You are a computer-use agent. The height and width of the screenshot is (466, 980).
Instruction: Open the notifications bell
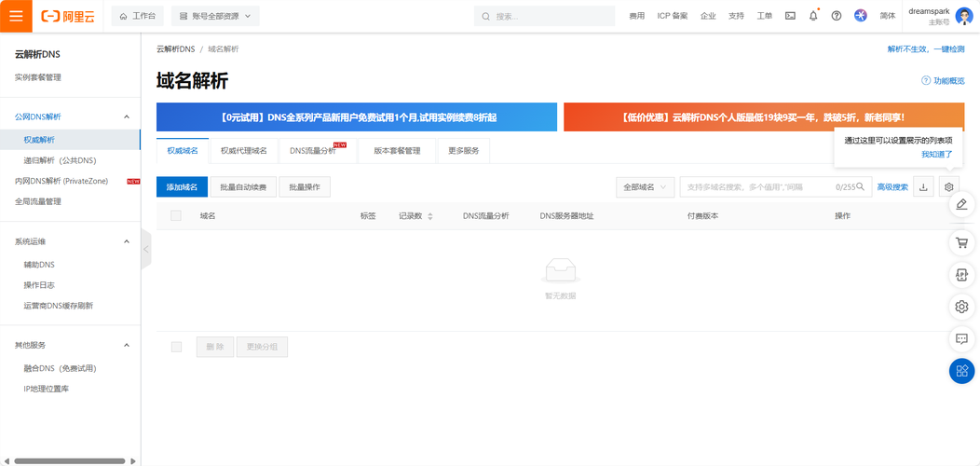pyautogui.click(x=813, y=16)
